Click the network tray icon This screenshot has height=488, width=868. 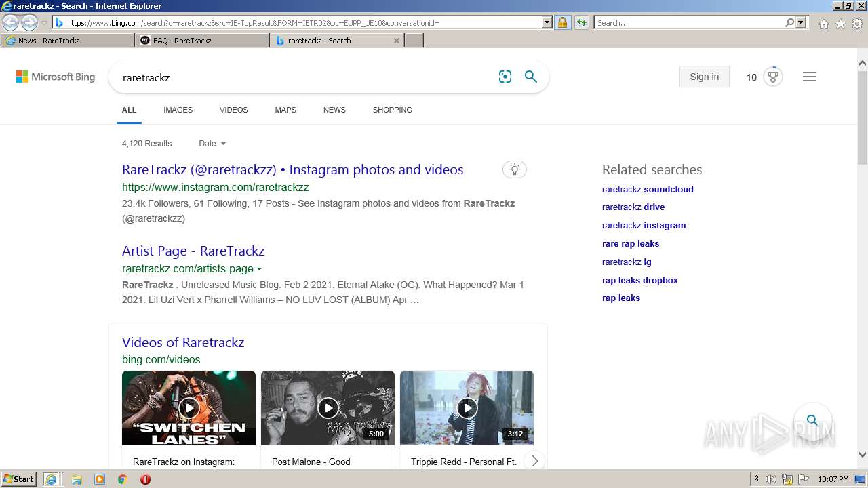[x=787, y=479]
